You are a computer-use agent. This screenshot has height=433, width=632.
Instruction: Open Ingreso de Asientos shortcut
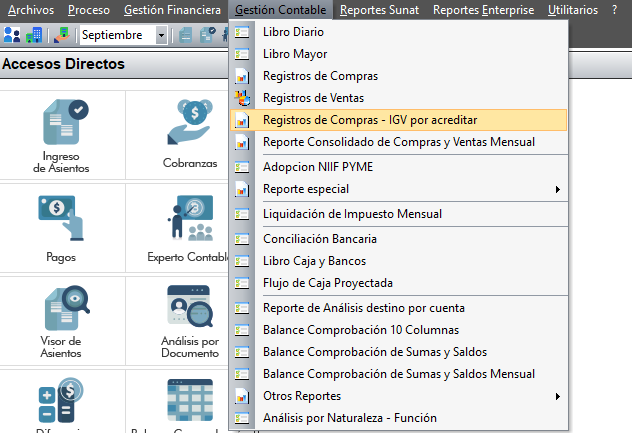tap(61, 136)
